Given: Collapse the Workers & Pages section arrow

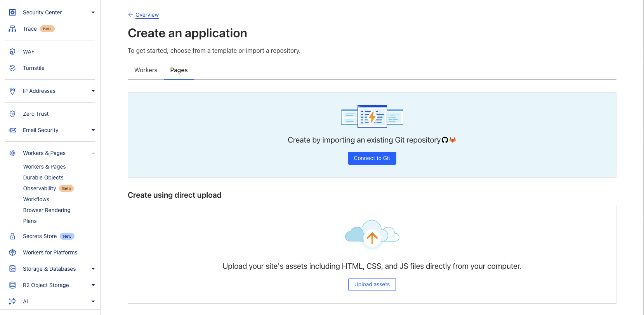Looking at the screenshot, I should point(93,153).
